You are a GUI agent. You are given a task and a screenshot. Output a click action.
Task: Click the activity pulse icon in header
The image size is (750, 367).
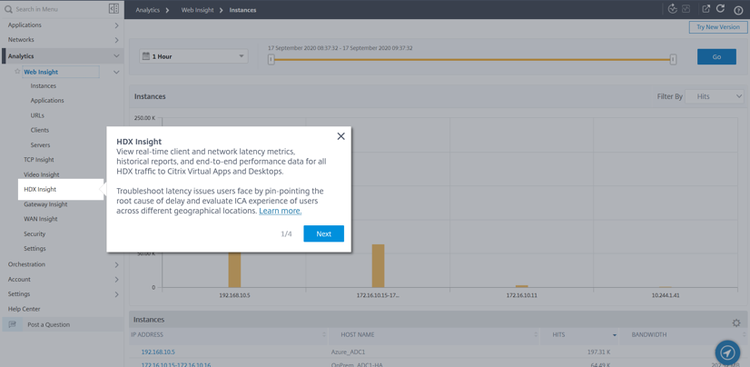coord(673,9)
